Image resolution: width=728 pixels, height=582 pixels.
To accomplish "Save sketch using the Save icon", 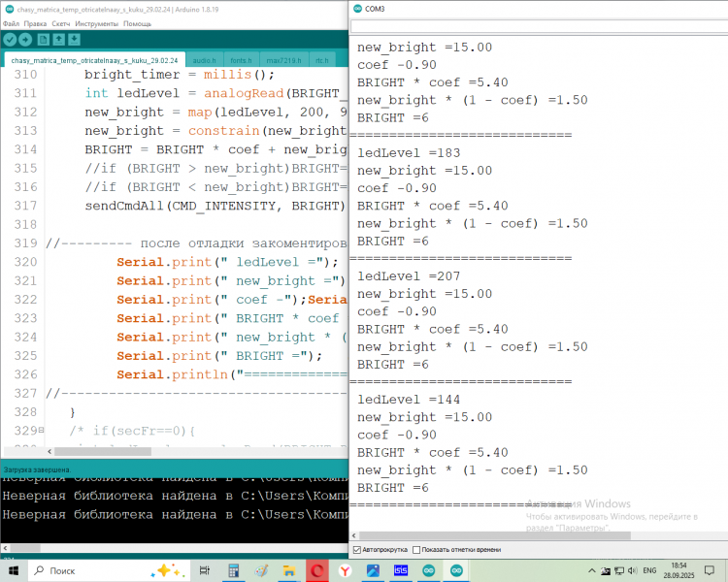I will click(x=75, y=40).
